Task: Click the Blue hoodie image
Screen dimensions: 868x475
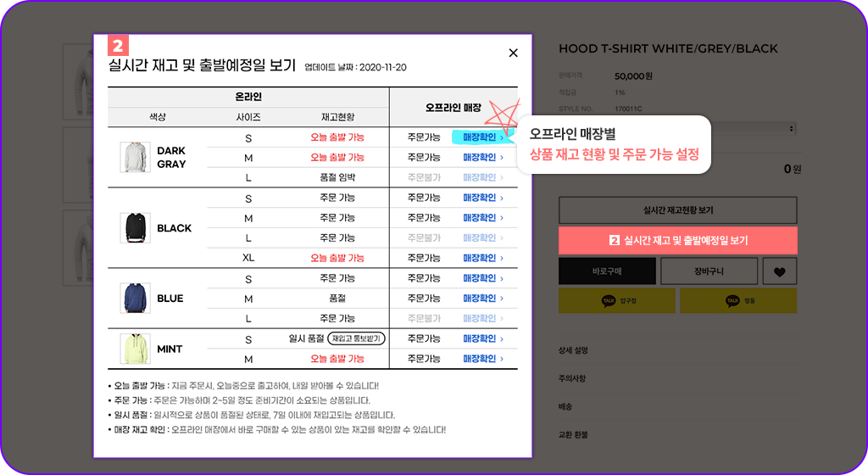Action: click(x=135, y=298)
